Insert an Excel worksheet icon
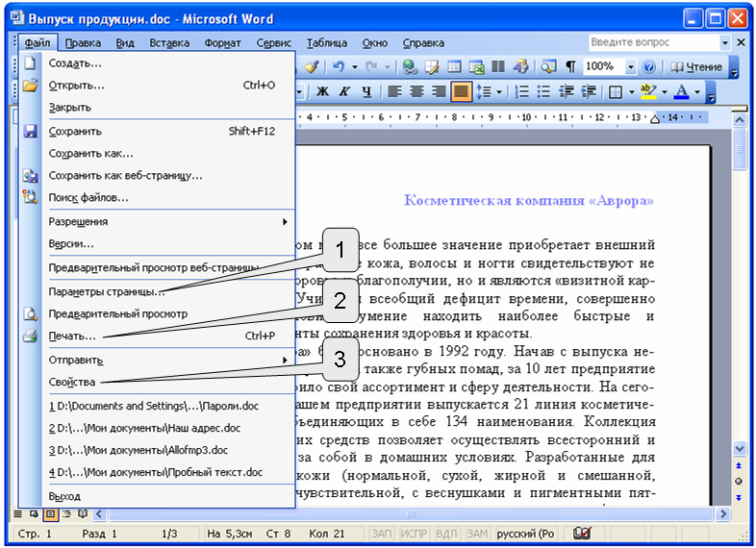 (x=476, y=66)
